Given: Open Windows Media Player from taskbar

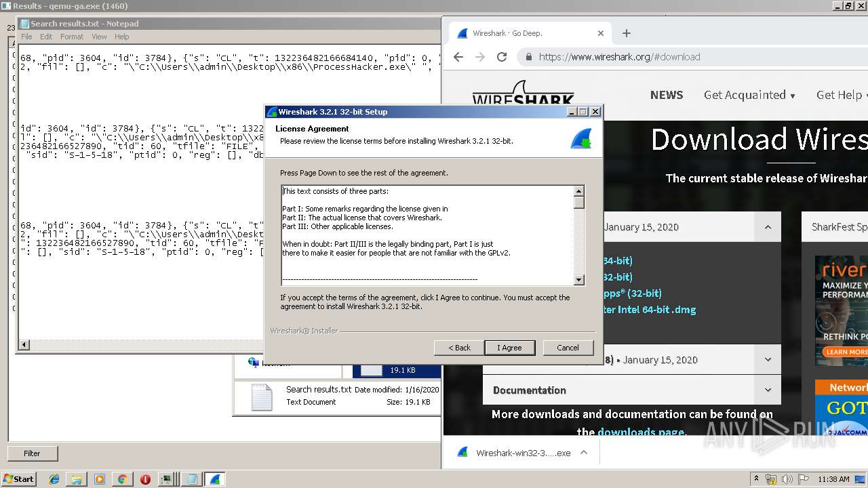Looking at the screenshot, I should [100, 479].
